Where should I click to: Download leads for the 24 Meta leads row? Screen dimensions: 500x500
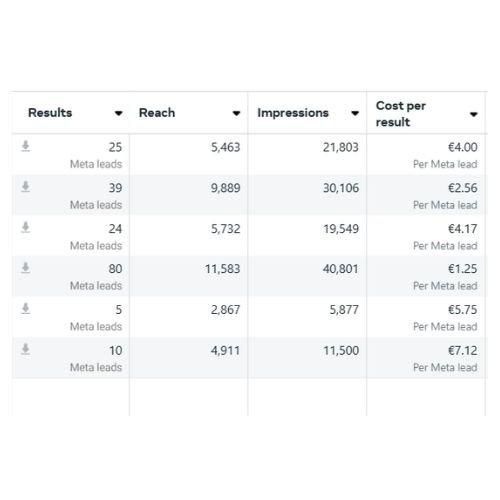pos(26,228)
